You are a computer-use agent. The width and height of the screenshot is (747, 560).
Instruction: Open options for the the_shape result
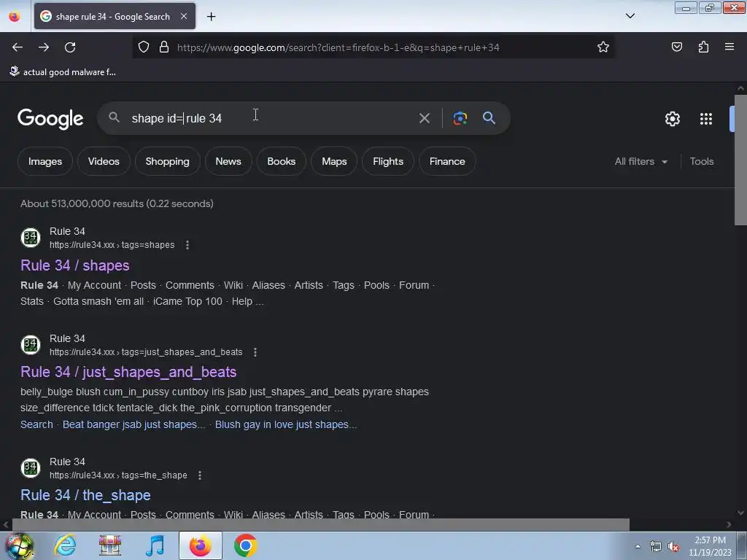[x=200, y=475]
